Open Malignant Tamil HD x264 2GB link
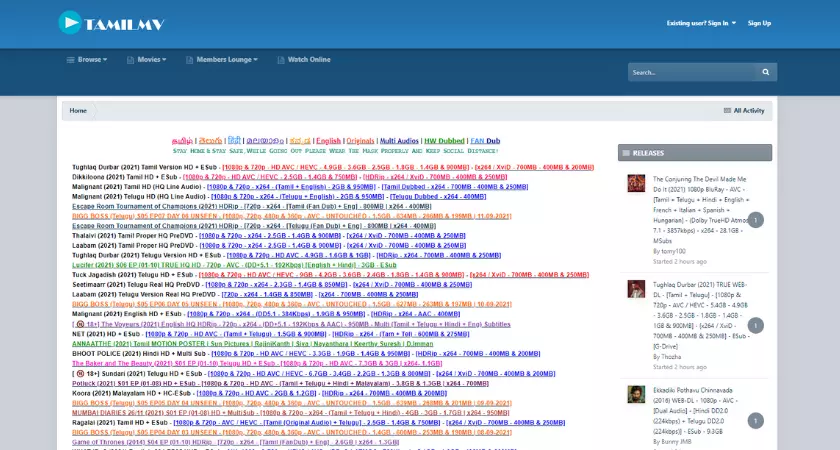Viewport: 840px width, 450px height. click(x=291, y=187)
